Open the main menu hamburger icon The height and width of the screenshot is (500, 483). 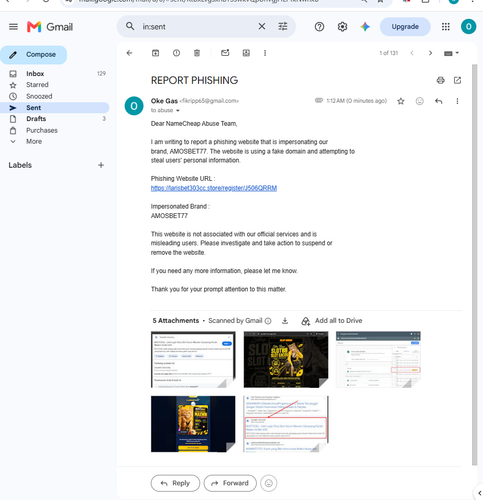click(13, 27)
